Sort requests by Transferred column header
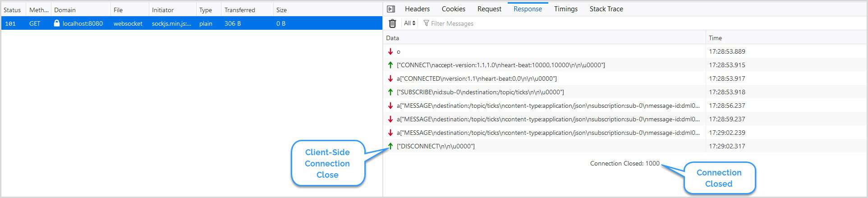The image size is (868, 198). click(x=239, y=10)
